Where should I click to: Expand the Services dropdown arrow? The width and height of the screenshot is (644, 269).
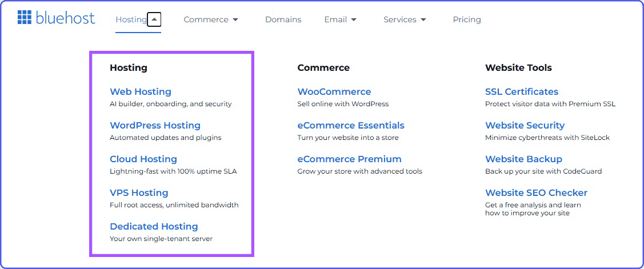pyautogui.click(x=423, y=20)
